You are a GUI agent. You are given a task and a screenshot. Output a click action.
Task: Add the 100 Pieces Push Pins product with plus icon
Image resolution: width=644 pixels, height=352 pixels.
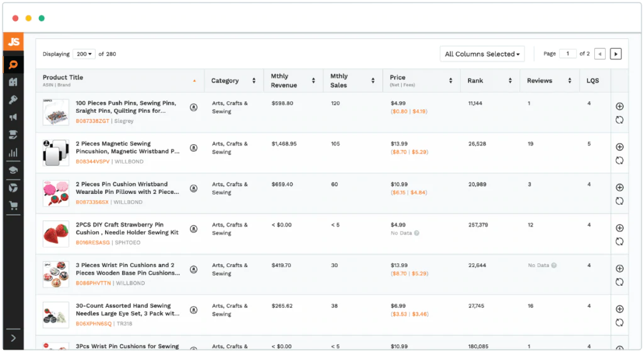coord(619,106)
